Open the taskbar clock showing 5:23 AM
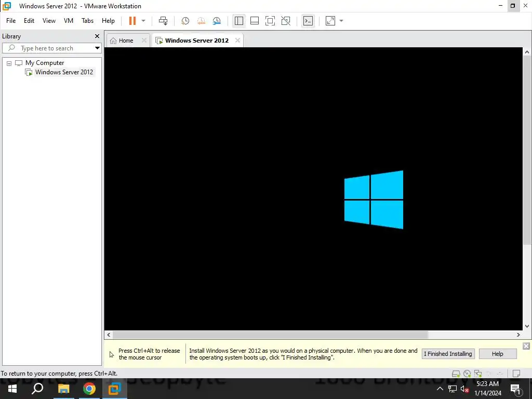Screen dimensions: 532x399 (x=487, y=389)
